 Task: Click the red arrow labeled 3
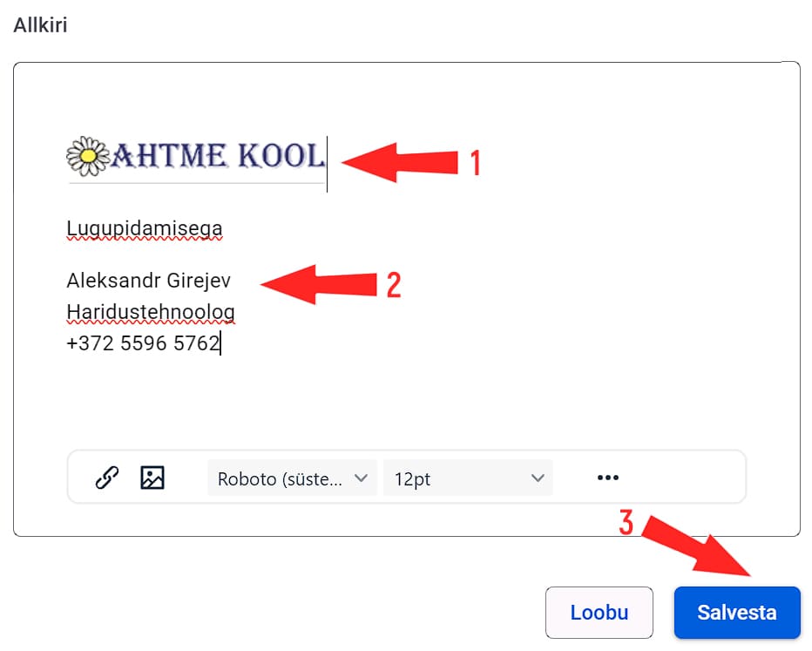701,547
